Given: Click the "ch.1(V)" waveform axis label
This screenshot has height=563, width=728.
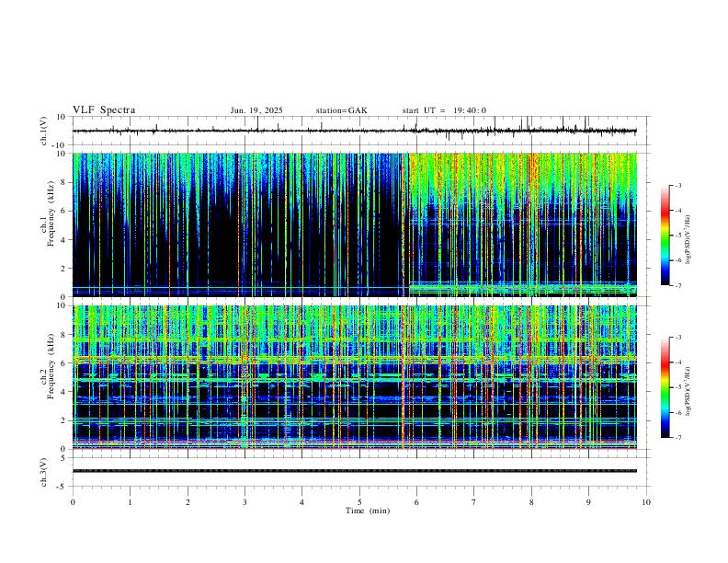Looking at the screenshot, I should [x=44, y=131].
